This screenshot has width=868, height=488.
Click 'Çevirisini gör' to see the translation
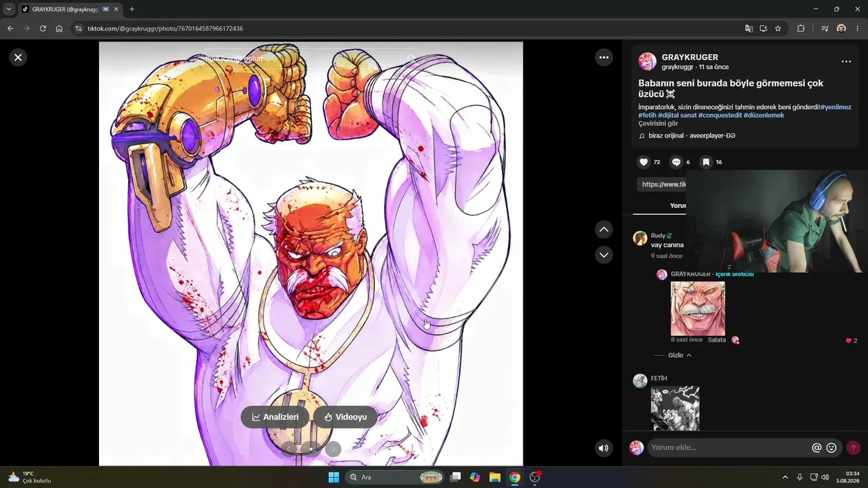658,123
